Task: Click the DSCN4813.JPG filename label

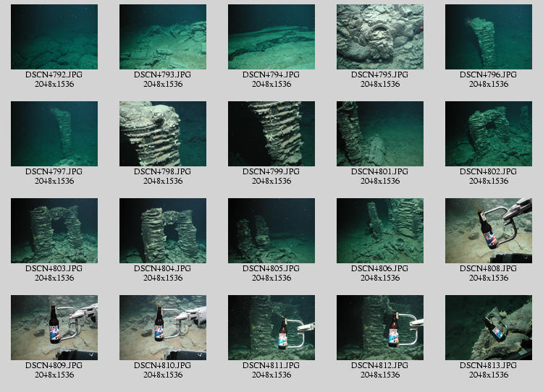Action: [489, 365]
